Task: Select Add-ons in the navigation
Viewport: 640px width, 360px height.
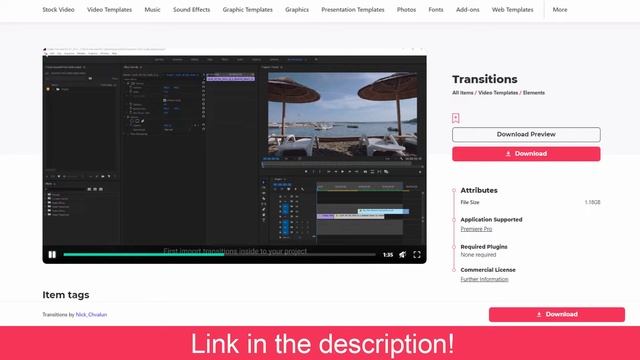Action: click(x=468, y=9)
